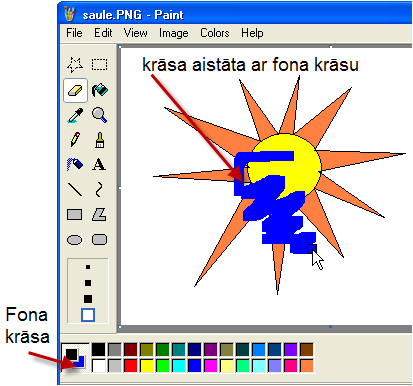
Task: Click the saule.PNG - Paint title bar
Action: click(235, 14)
